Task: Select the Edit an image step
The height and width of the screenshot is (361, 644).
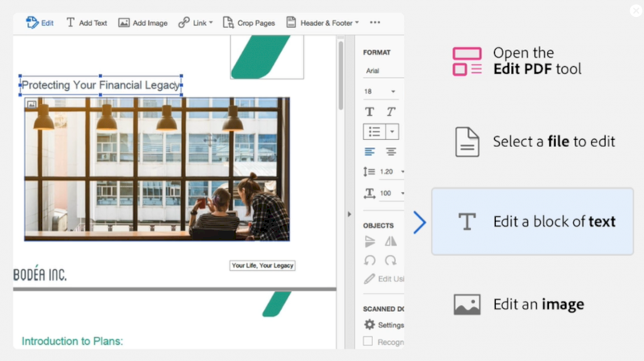Action: pos(518,305)
